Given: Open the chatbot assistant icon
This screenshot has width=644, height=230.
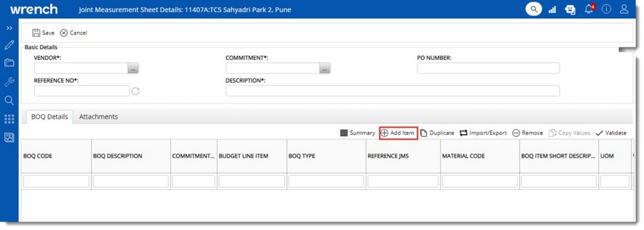Looking at the screenshot, I should pos(570,10).
